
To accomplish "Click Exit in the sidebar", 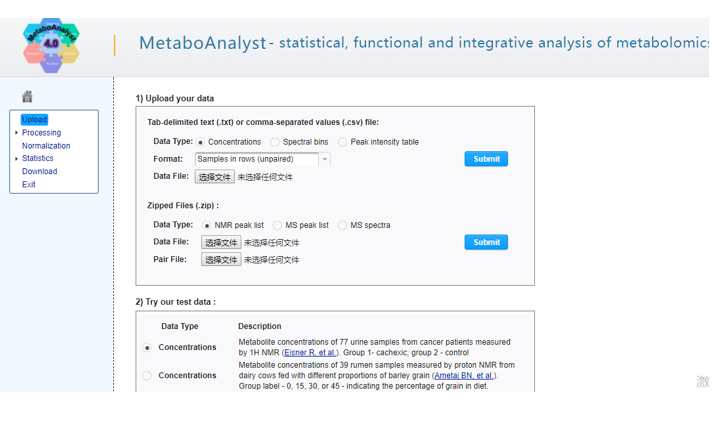I will coord(29,184).
